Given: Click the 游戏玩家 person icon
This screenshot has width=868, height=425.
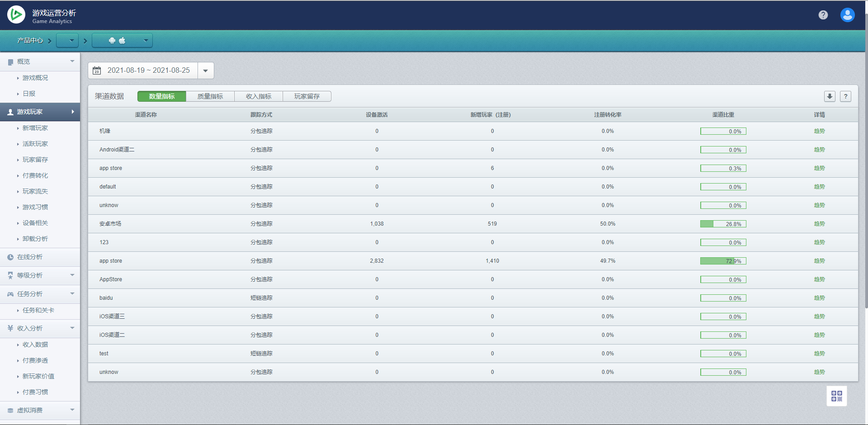Looking at the screenshot, I should tap(10, 112).
